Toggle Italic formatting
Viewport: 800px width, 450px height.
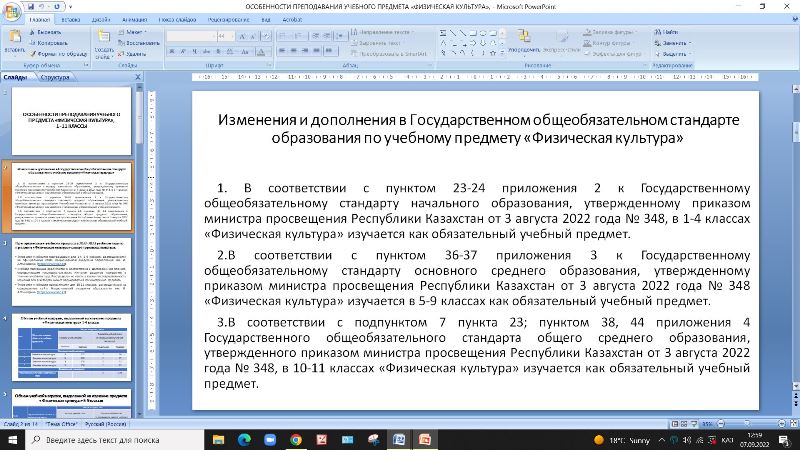coord(183,52)
